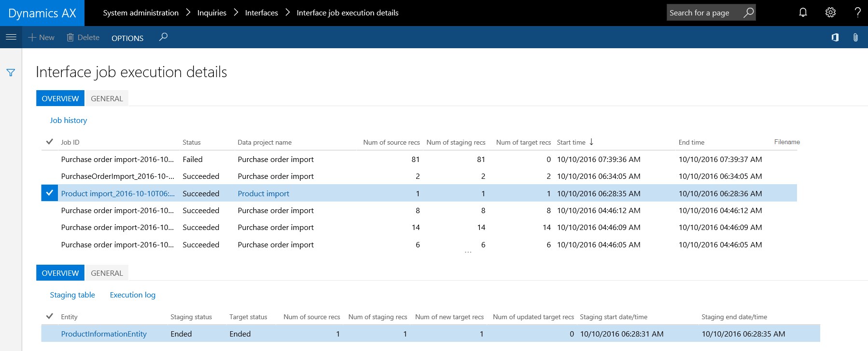868x351 pixels.
Task: Click the New plus icon button
Action: (x=41, y=37)
